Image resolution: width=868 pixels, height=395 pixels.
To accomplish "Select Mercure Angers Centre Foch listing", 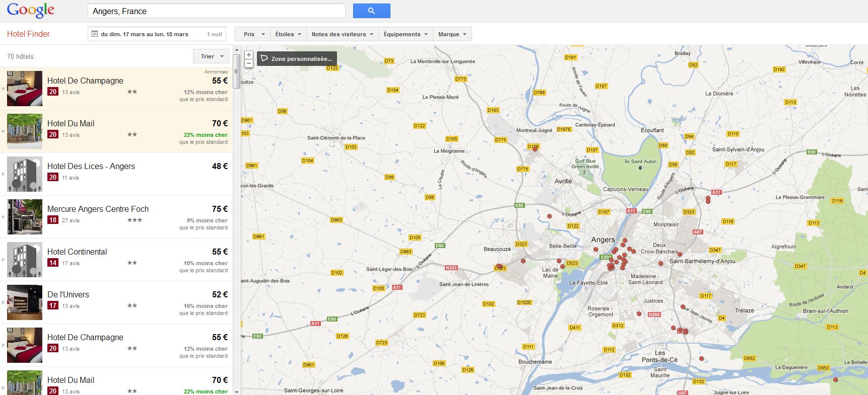I will tap(98, 209).
